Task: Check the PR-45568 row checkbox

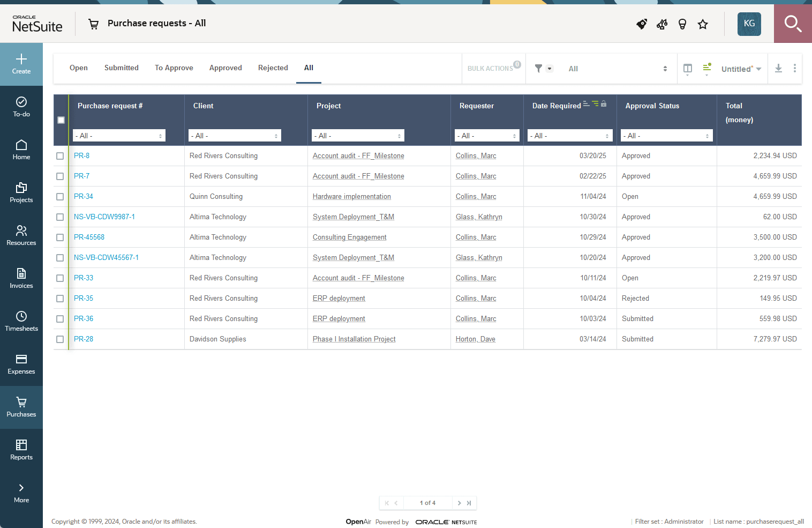Action: pos(60,237)
